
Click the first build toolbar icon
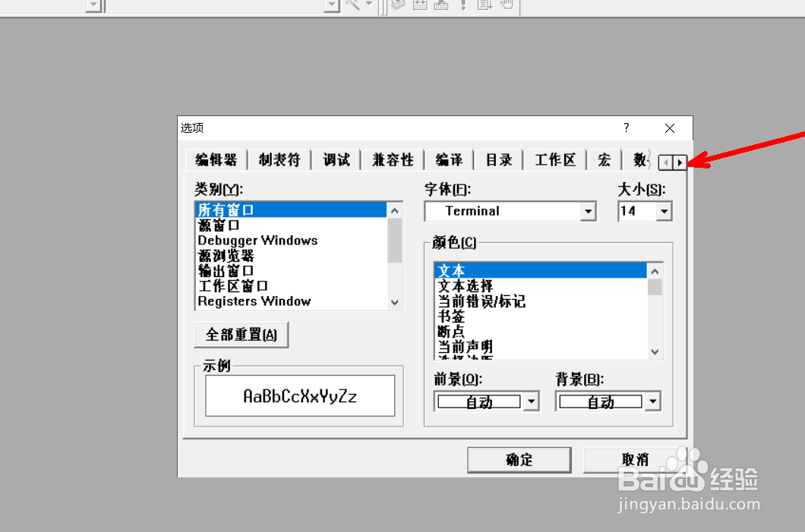pos(421,7)
